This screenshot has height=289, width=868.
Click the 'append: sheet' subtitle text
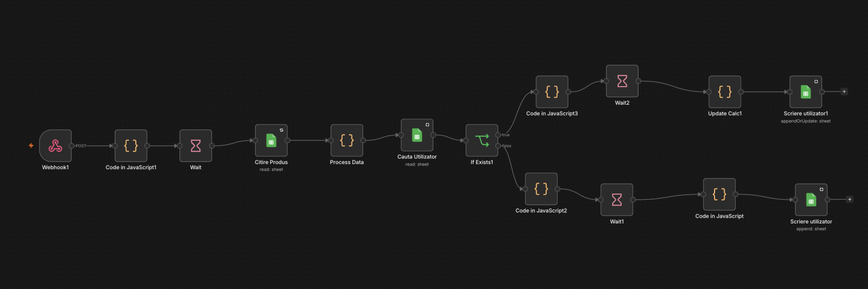coord(811,229)
